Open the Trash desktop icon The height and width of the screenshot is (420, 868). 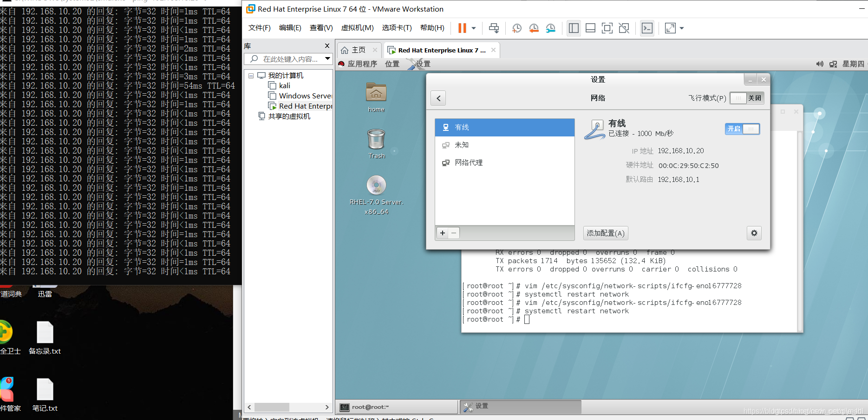(376, 144)
